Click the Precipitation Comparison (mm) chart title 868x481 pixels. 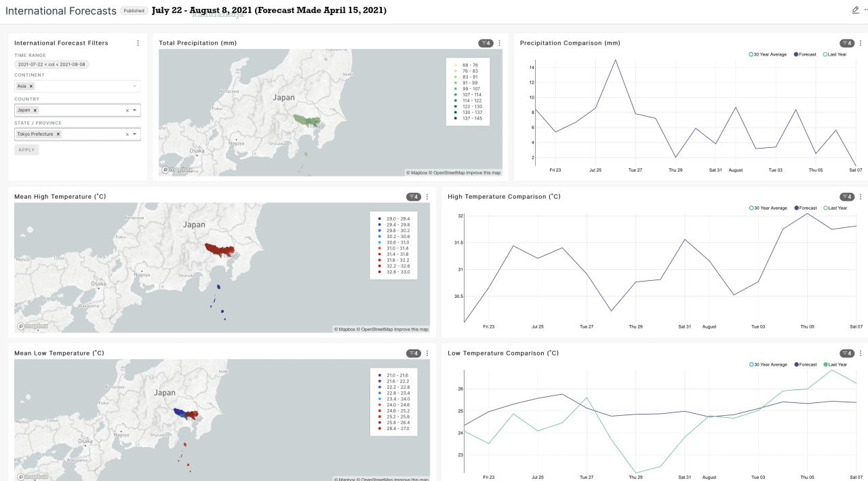pyautogui.click(x=570, y=43)
